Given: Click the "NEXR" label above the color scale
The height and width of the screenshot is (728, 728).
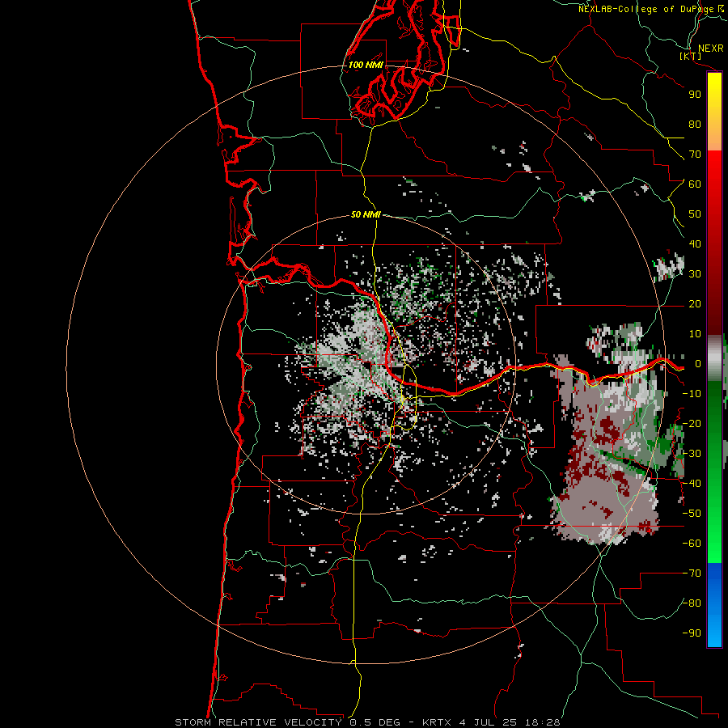Looking at the screenshot, I should (710, 49).
